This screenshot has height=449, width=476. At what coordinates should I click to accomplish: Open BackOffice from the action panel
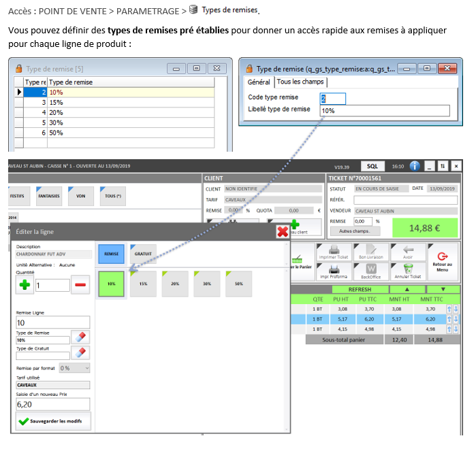coord(371,271)
